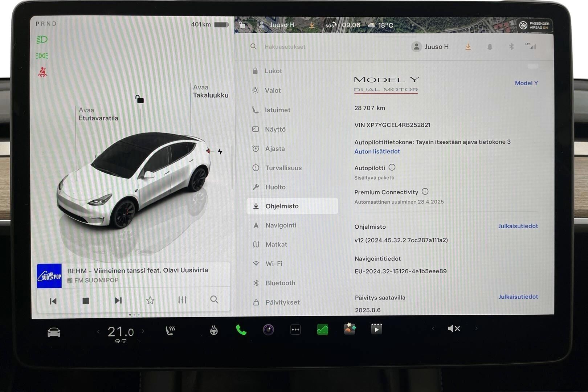Open Juuso H profile in settings header
Screen dimensions: 588x392
[x=430, y=46]
